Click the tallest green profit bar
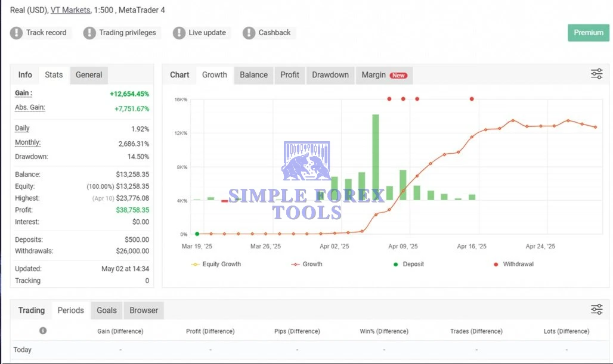The height and width of the screenshot is (364, 613). (376, 157)
